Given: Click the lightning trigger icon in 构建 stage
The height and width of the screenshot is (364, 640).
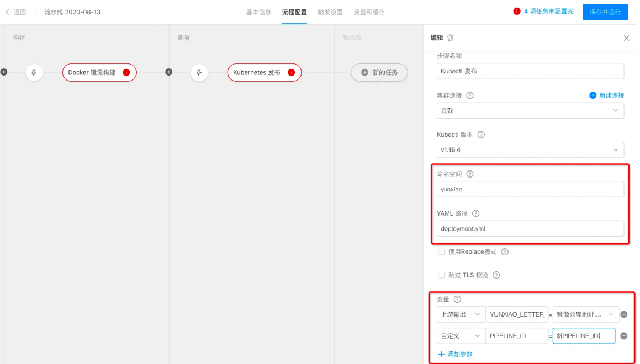Looking at the screenshot, I should [34, 73].
